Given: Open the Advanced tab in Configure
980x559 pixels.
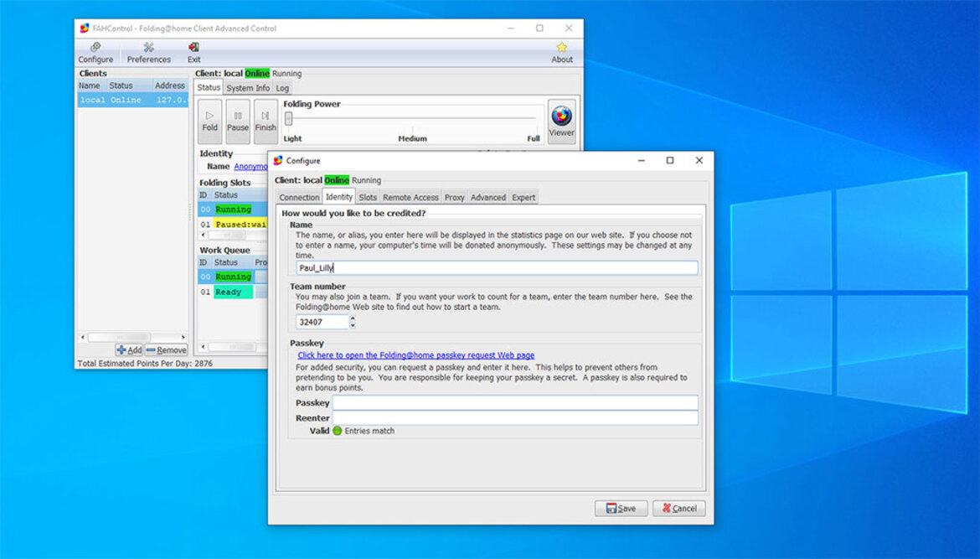Looking at the screenshot, I should point(488,197).
